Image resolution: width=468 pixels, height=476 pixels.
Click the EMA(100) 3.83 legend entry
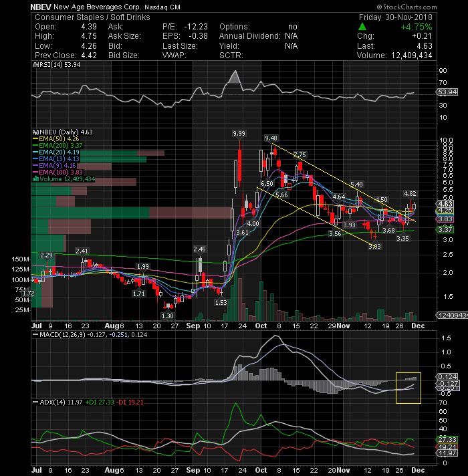pos(57,172)
